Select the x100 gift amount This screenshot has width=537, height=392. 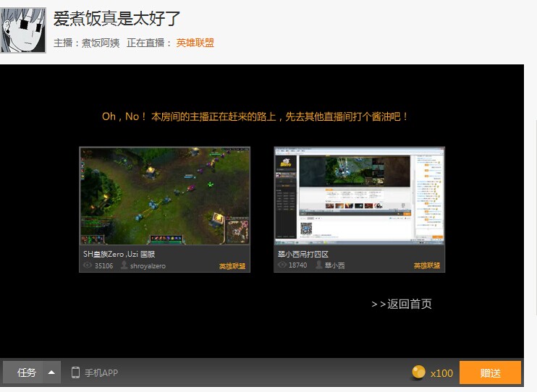[x=441, y=373]
